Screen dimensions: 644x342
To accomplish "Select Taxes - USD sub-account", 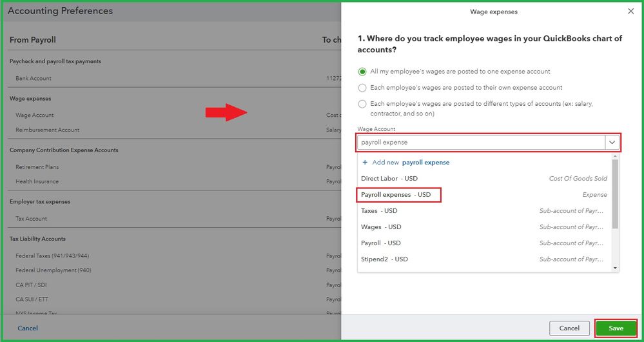I will click(379, 211).
